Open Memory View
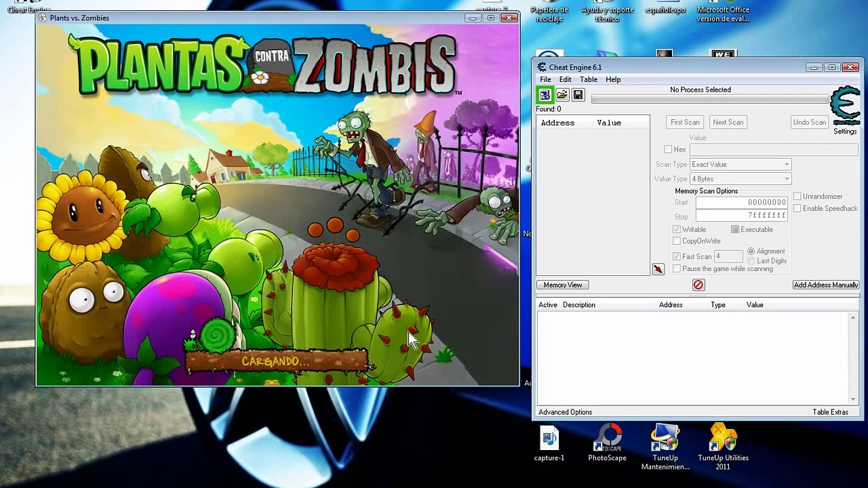This screenshot has width=868, height=488. pyautogui.click(x=563, y=285)
